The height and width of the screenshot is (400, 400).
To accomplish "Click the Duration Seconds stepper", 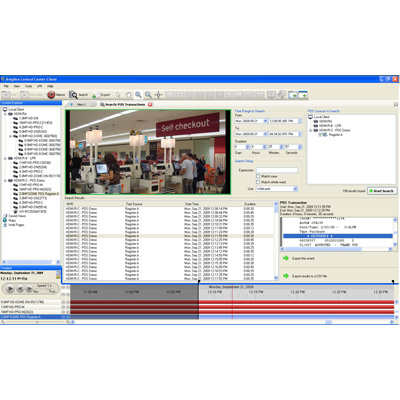I will tap(300, 147).
